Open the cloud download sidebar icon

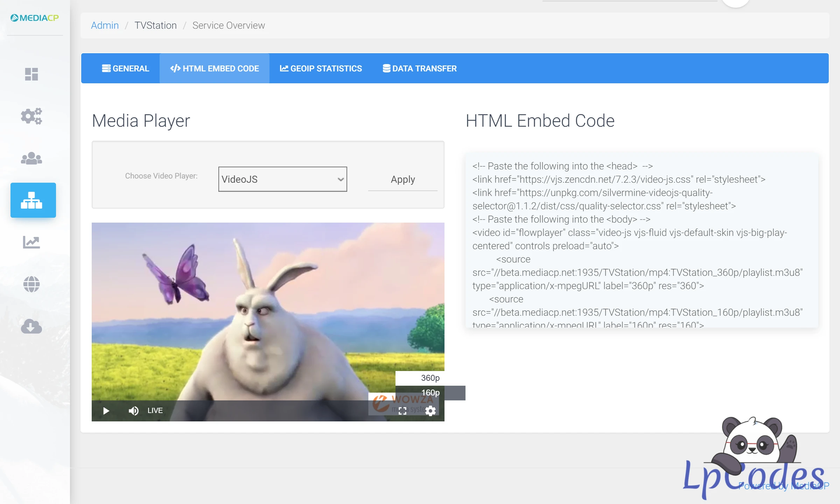point(31,326)
